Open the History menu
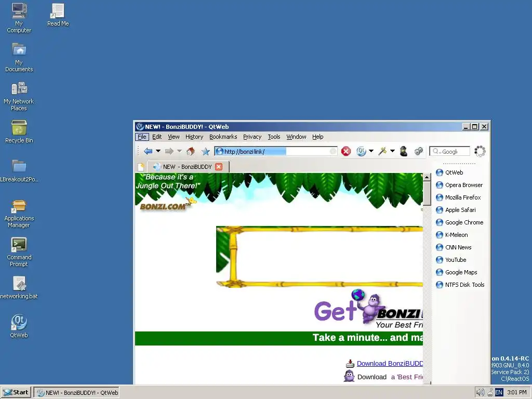532x399 pixels. click(194, 137)
